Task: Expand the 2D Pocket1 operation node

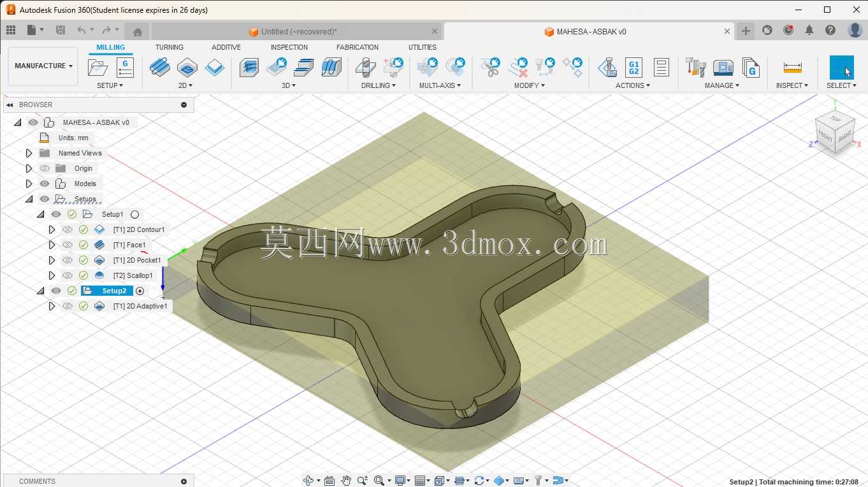Action: [x=52, y=260]
